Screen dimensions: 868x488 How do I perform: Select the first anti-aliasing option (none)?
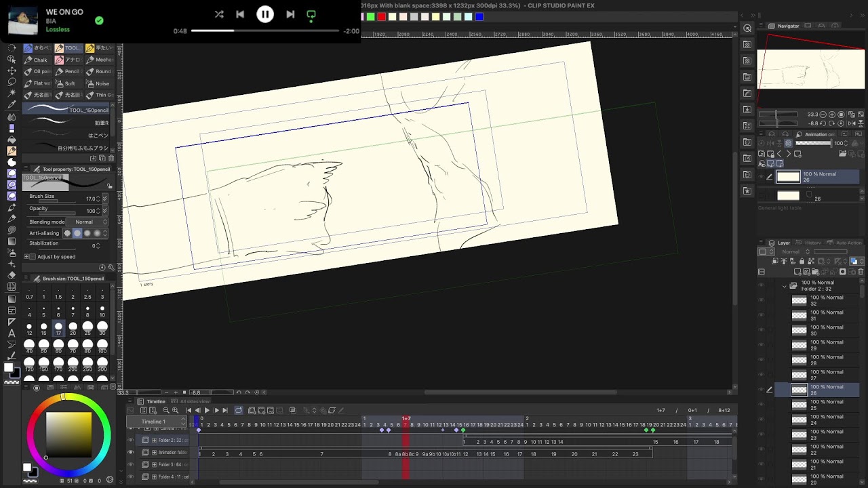tap(67, 233)
